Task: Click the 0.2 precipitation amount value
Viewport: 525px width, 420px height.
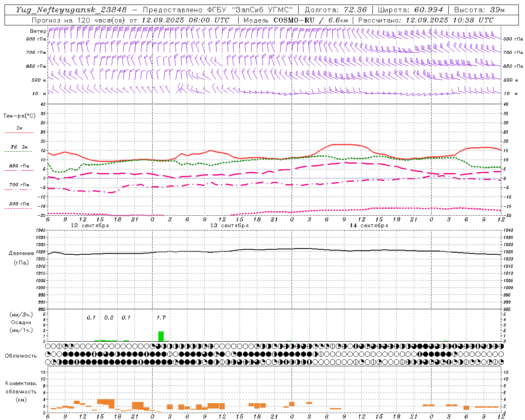Action: click(x=109, y=317)
